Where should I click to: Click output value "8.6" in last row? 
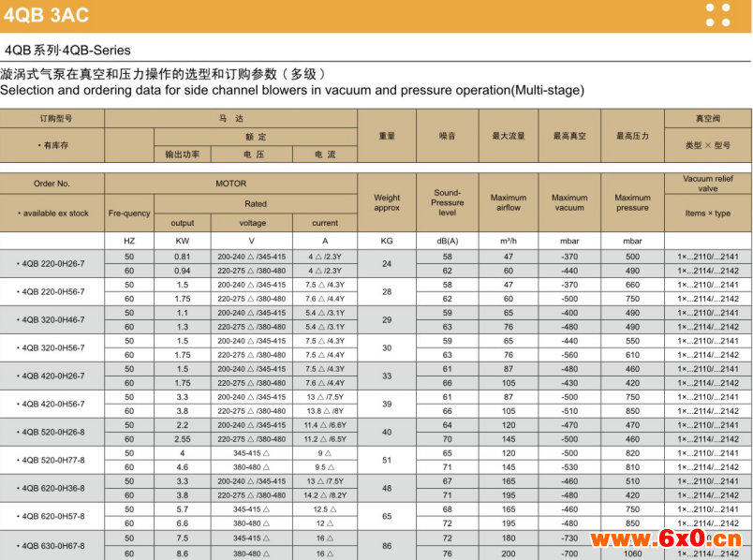(x=183, y=553)
